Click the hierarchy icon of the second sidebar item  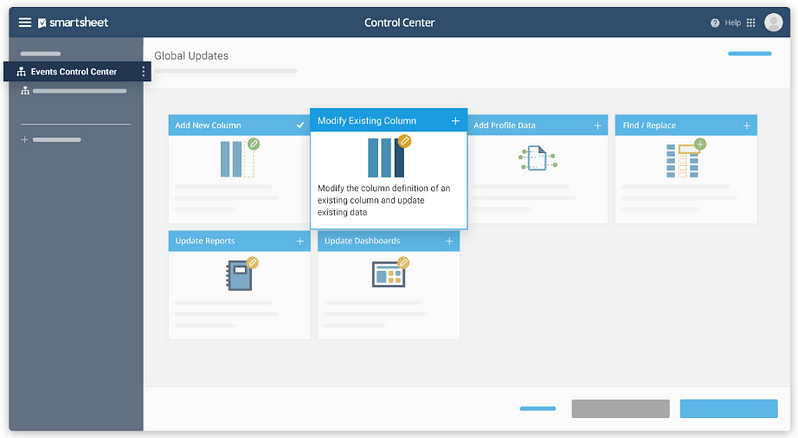coord(25,91)
